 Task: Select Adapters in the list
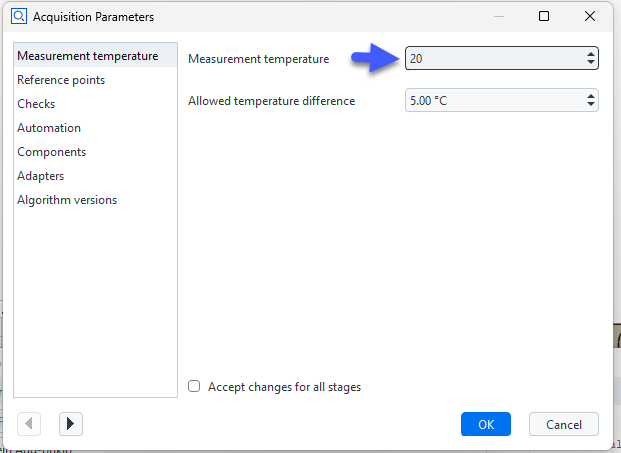pyautogui.click(x=40, y=176)
